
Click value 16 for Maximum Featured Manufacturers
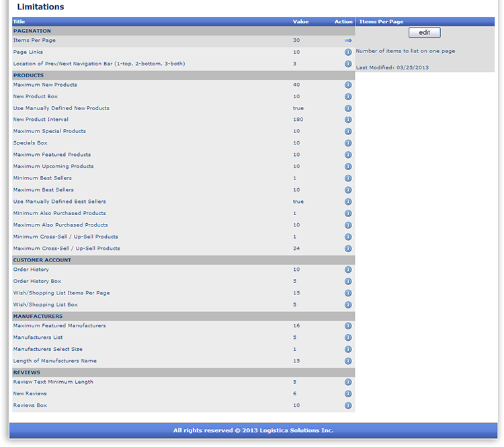pyautogui.click(x=296, y=326)
